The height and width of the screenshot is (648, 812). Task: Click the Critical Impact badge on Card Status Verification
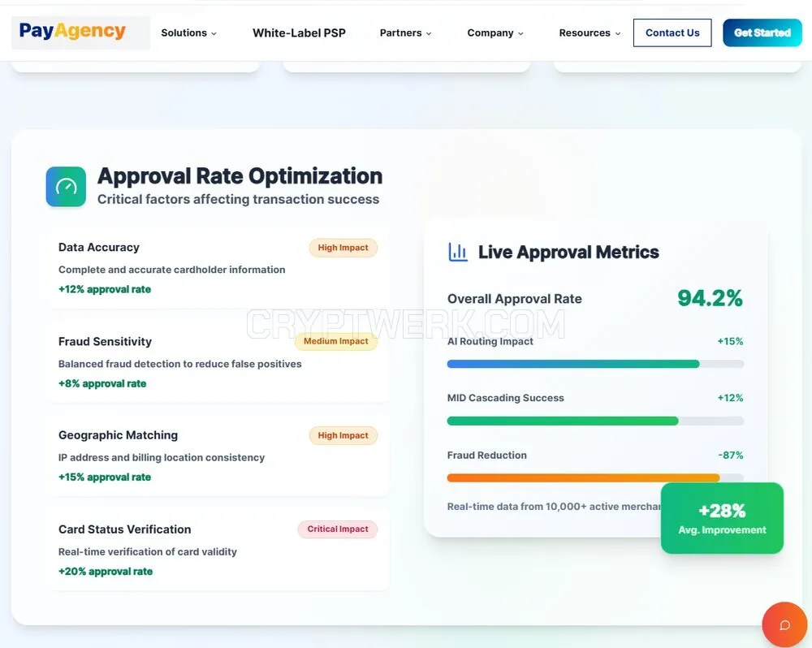[x=338, y=529]
